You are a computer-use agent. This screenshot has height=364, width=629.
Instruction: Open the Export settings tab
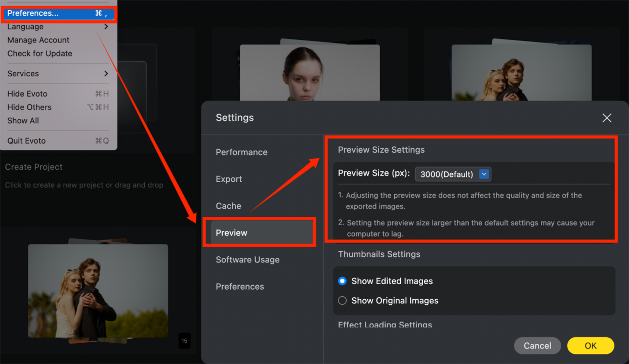click(x=229, y=179)
